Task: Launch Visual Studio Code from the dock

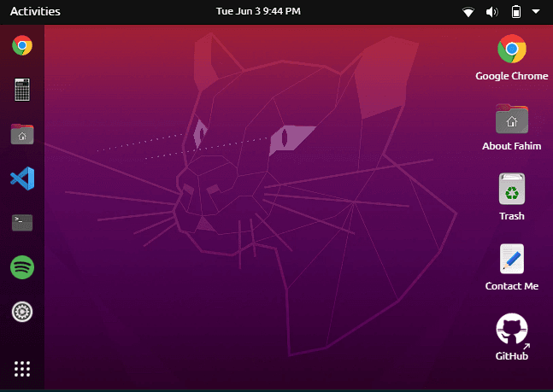Action: point(22,178)
